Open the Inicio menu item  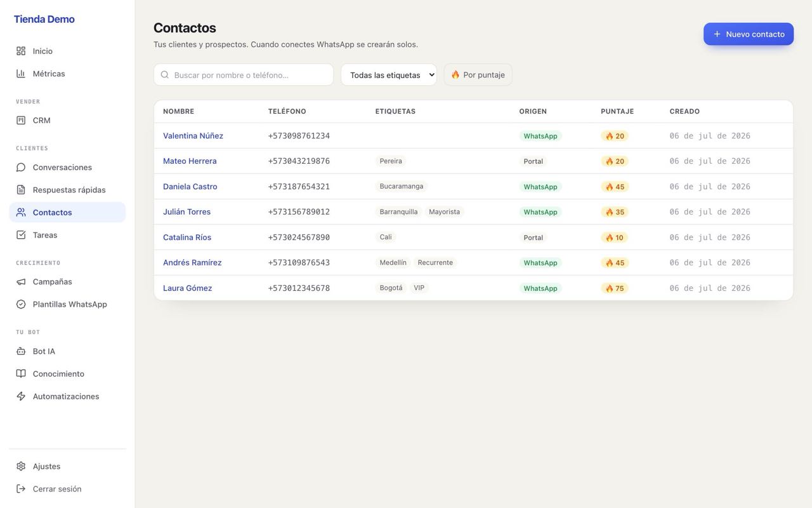[67, 51]
